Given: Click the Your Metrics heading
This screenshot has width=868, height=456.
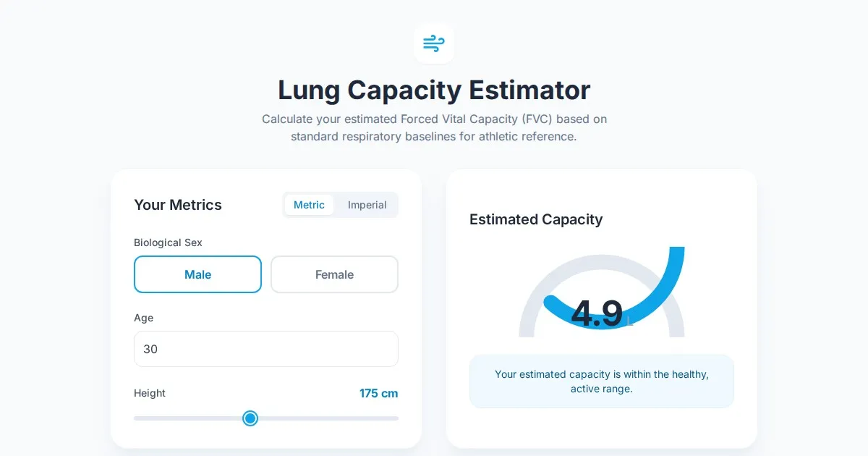Looking at the screenshot, I should 178,205.
